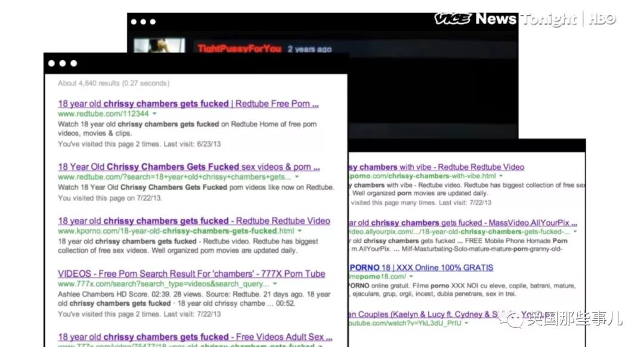Open the '- Free Videos Adult Sex ...' result title

(x=195, y=337)
